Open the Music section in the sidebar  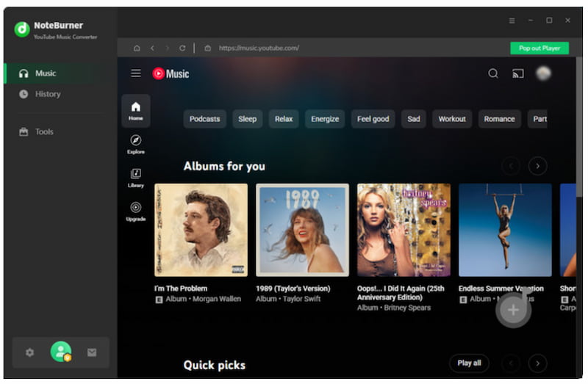[61, 73]
